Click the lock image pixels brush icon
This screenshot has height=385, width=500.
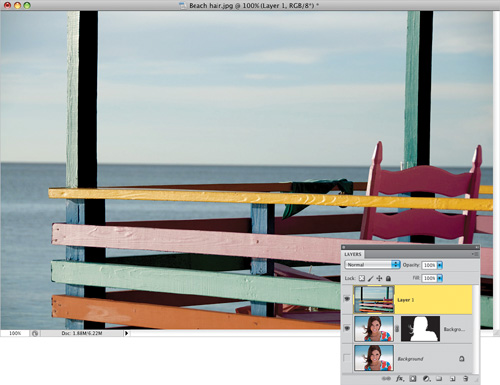[x=371, y=278]
